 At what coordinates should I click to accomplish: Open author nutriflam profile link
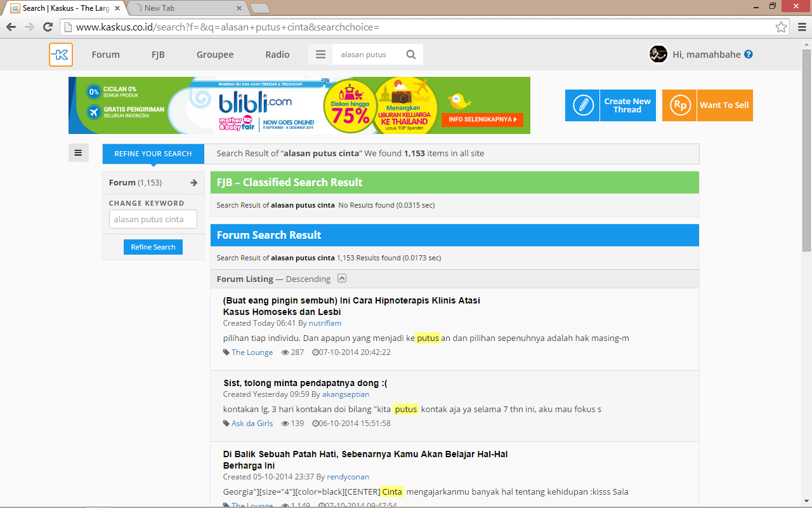(x=325, y=323)
